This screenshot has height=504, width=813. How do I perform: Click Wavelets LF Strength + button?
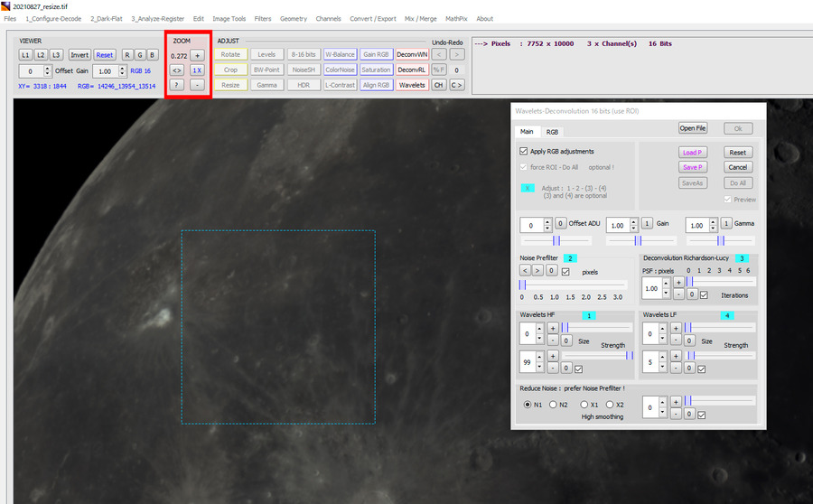coord(676,356)
